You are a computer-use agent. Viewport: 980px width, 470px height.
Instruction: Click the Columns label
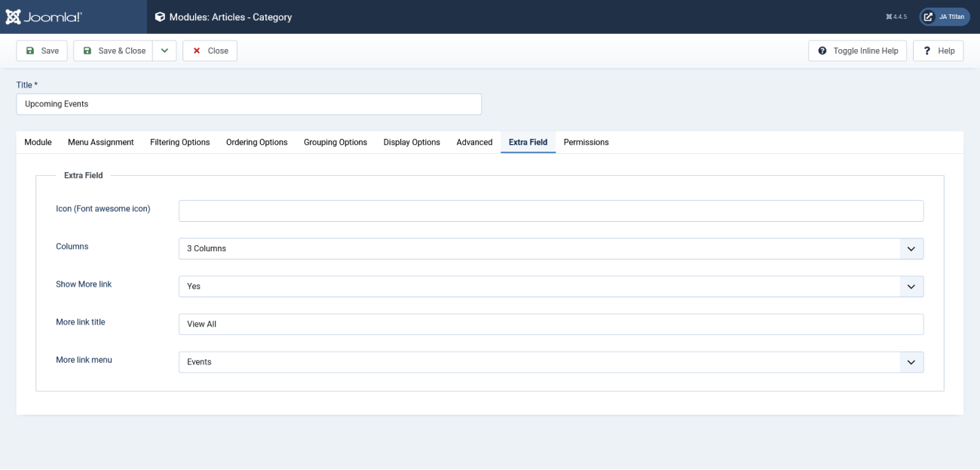(72, 247)
